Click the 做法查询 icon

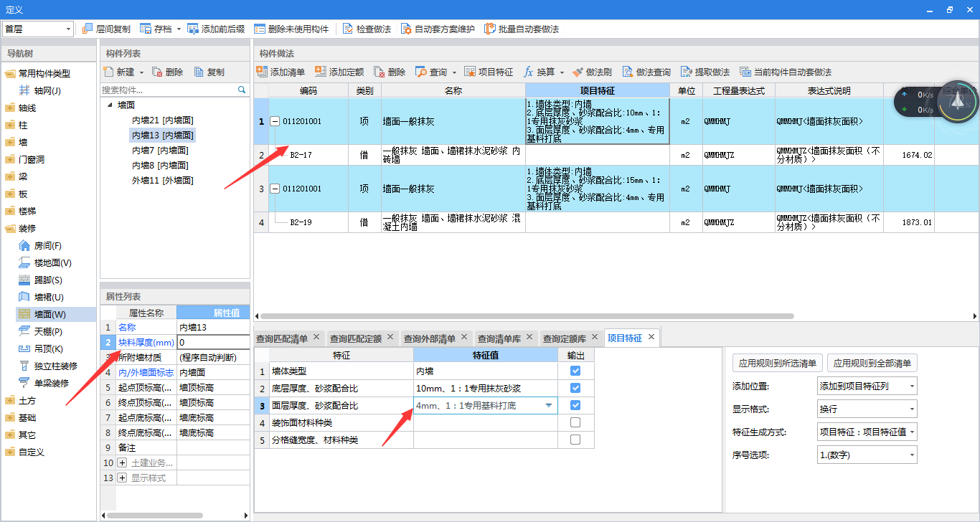[x=628, y=72]
